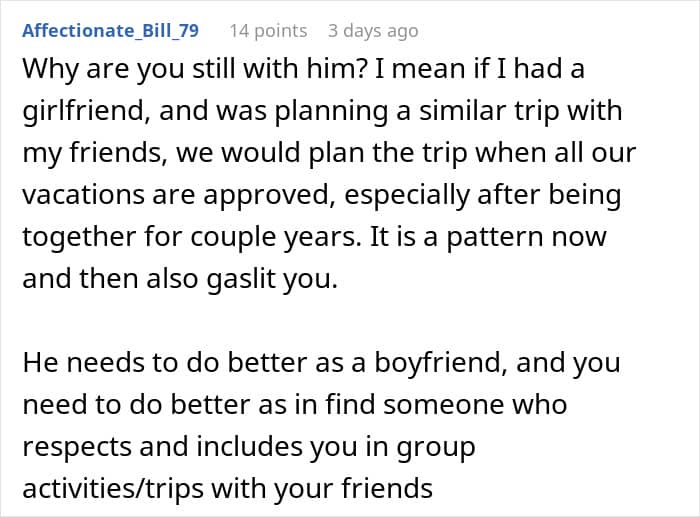Click the 14 points score
The image size is (700, 517).
268,31
